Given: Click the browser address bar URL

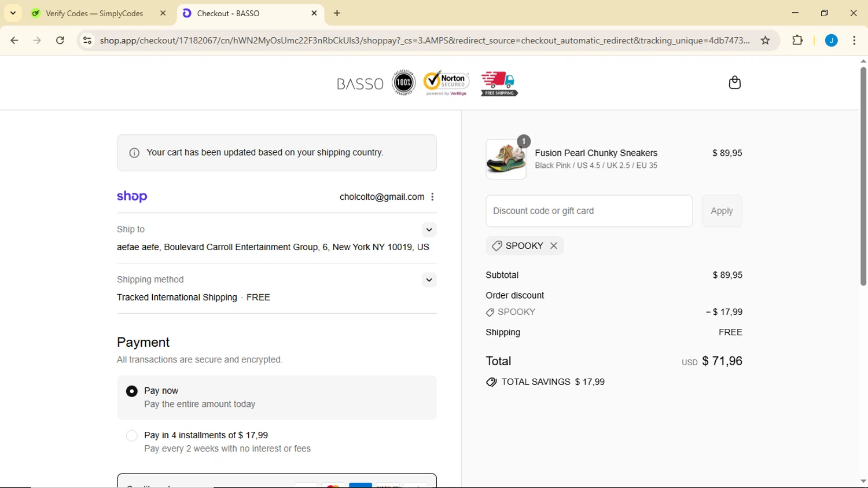Looking at the screenshot, I should click(425, 41).
